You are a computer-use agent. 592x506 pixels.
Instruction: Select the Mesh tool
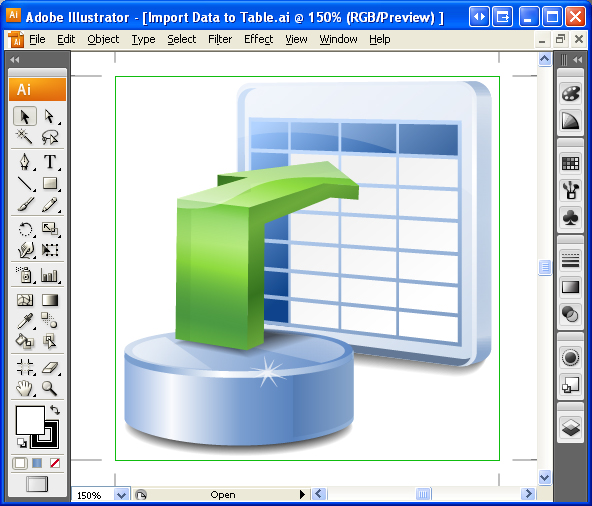(x=25, y=300)
